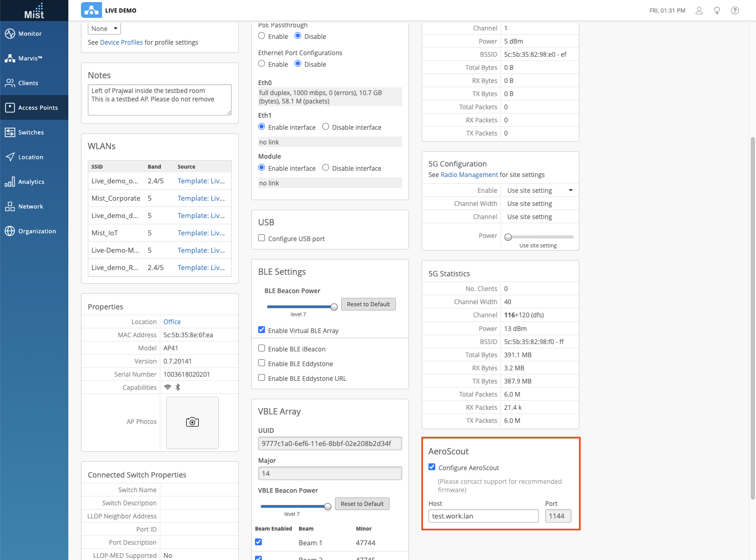756x560 pixels.
Task: Enable BLE iBeacon checkbox
Action: (x=262, y=348)
